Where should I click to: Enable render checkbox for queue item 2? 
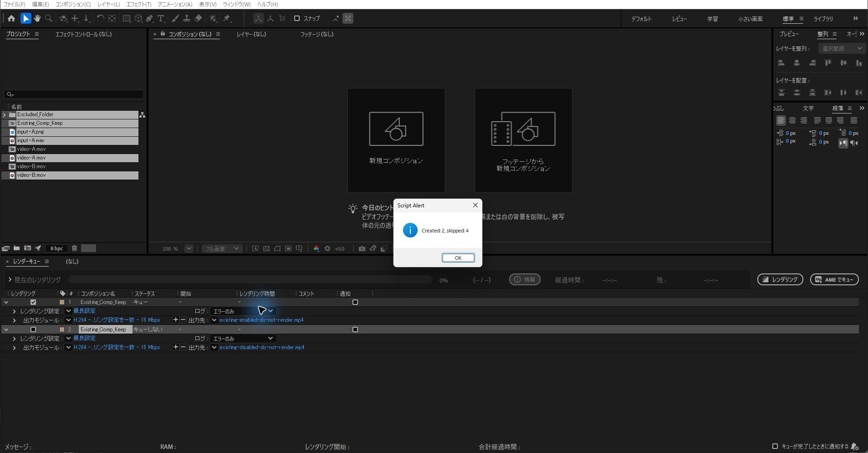point(33,329)
